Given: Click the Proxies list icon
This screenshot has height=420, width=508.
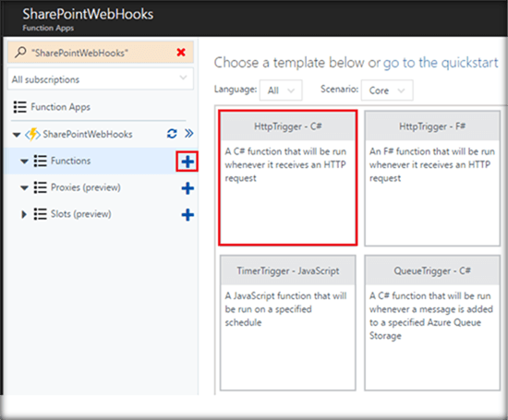Looking at the screenshot, I should [x=40, y=187].
